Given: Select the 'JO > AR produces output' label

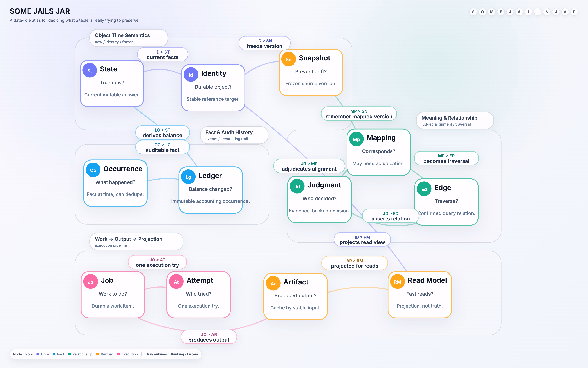Looking at the screenshot, I should click(x=209, y=337).
